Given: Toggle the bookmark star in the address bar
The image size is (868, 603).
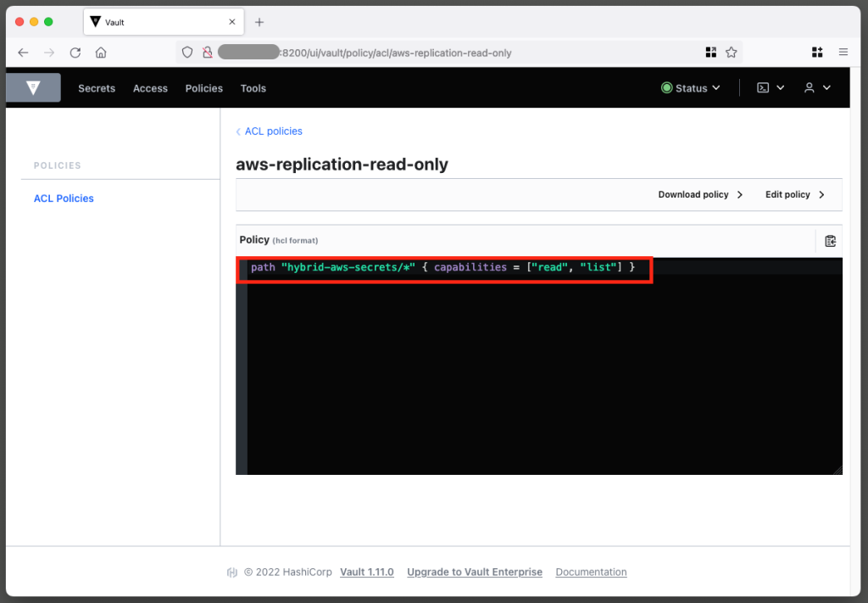Looking at the screenshot, I should point(730,52).
